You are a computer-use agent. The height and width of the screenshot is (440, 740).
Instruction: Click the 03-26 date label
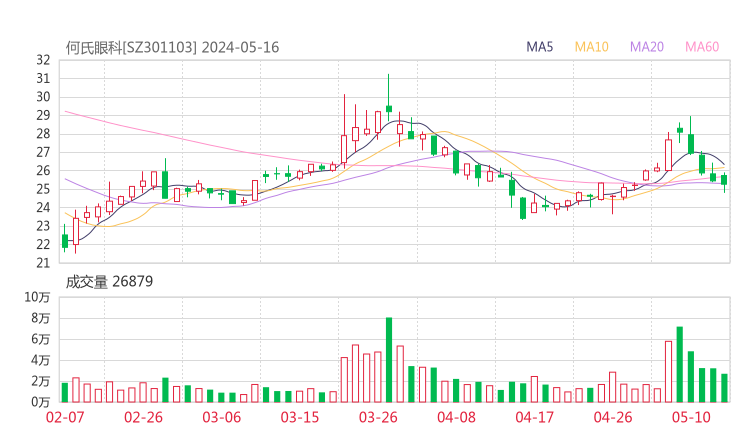[378, 417]
